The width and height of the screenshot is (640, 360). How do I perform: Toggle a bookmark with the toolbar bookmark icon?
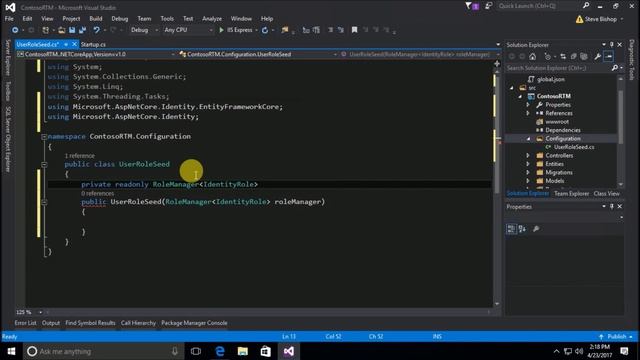(354, 30)
